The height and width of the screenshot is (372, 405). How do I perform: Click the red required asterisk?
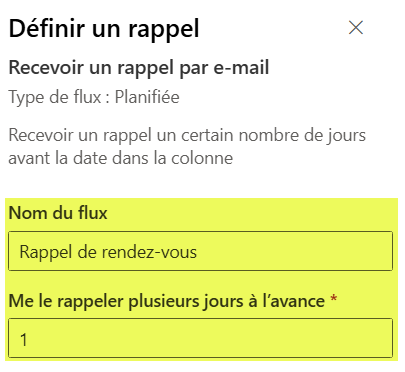click(x=333, y=298)
